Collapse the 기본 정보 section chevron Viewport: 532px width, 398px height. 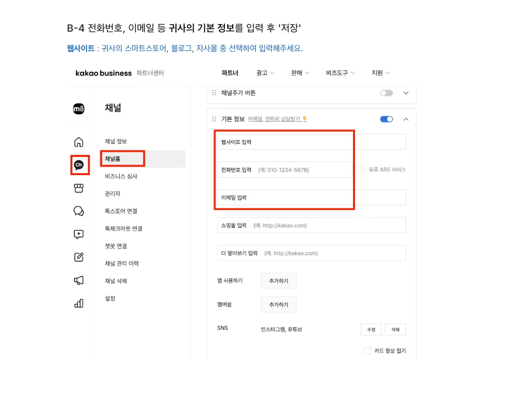[x=406, y=119]
